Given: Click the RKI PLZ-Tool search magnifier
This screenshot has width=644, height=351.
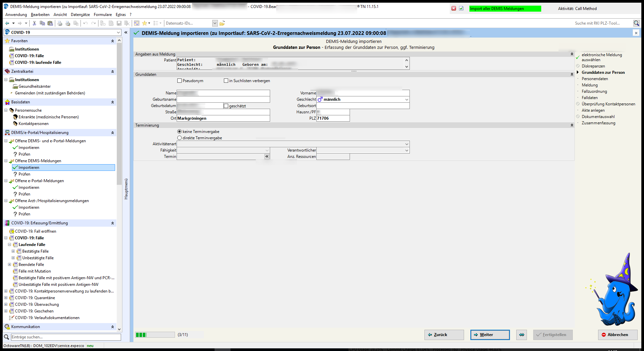Looking at the screenshot, I should 636,23.
